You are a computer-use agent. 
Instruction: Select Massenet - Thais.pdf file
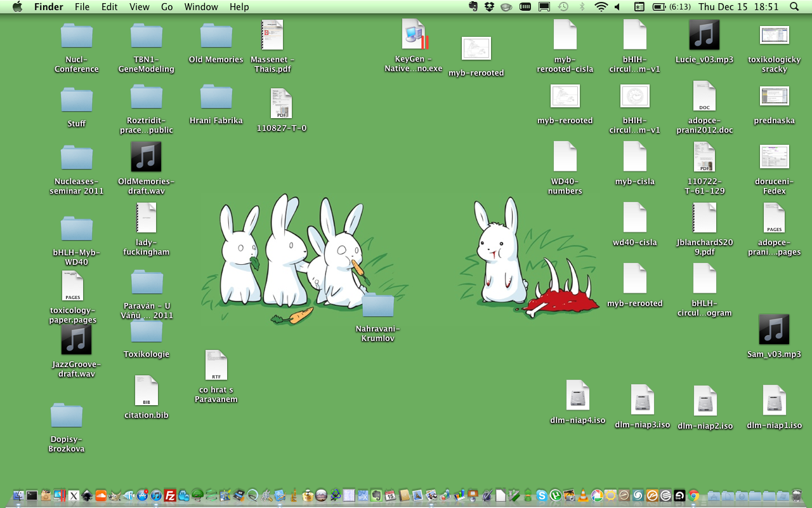272,35
